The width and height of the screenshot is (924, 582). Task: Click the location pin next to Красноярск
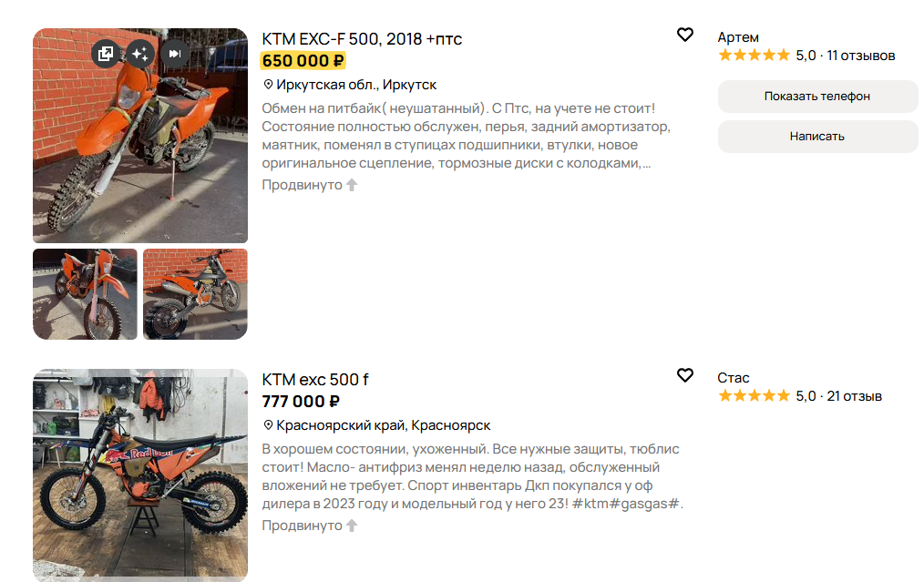point(268,424)
